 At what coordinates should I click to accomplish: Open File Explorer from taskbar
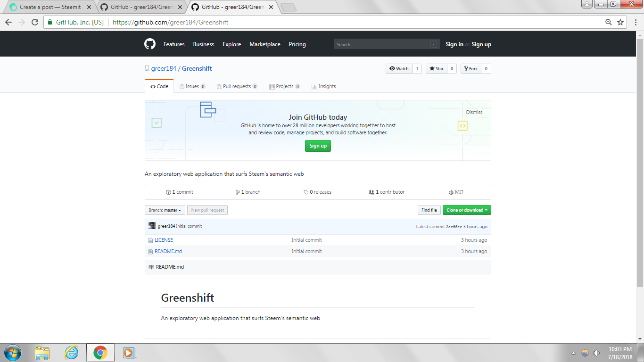(42, 353)
